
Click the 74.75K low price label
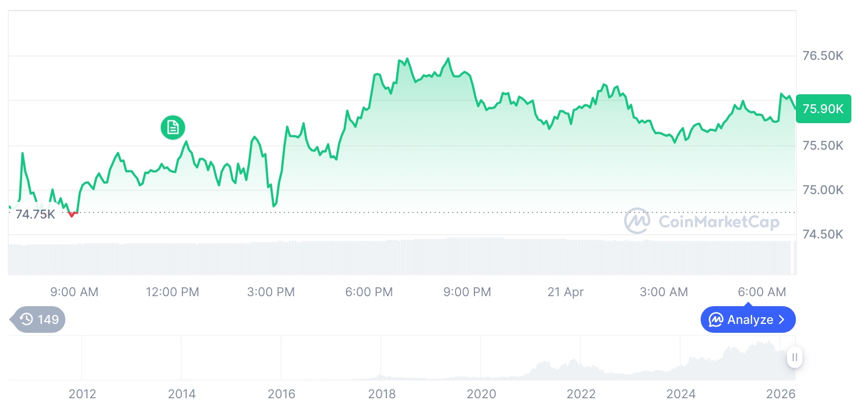(x=35, y=214)
